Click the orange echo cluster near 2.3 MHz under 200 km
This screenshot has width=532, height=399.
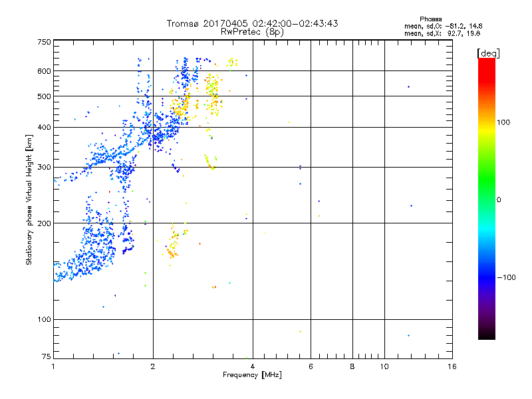click(x=173, y=243)
